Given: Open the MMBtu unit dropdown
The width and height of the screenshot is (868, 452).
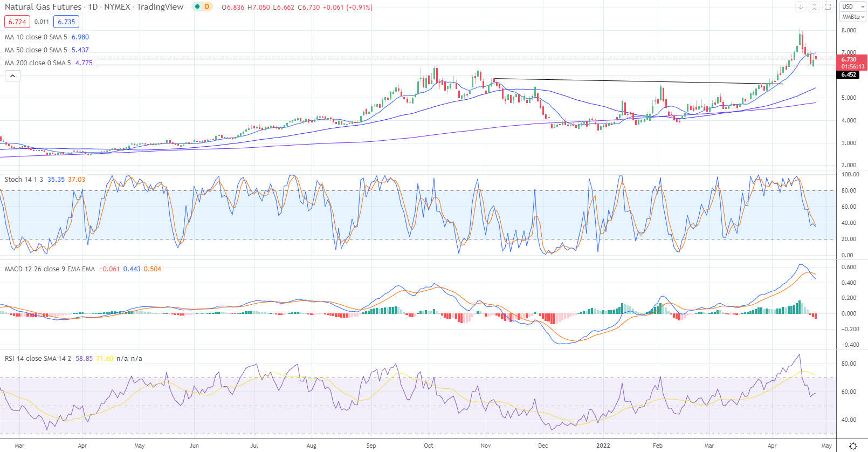Looking at the screenshot, I should (x=852, y=17).
